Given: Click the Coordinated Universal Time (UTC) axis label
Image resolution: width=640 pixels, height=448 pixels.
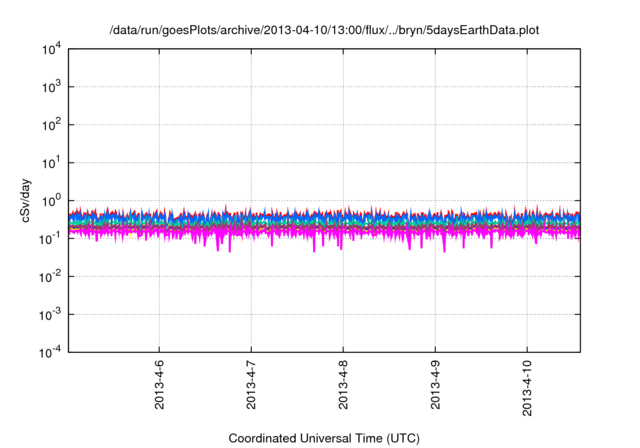Looking at the screenshot, I should click(x=324, y=439).
